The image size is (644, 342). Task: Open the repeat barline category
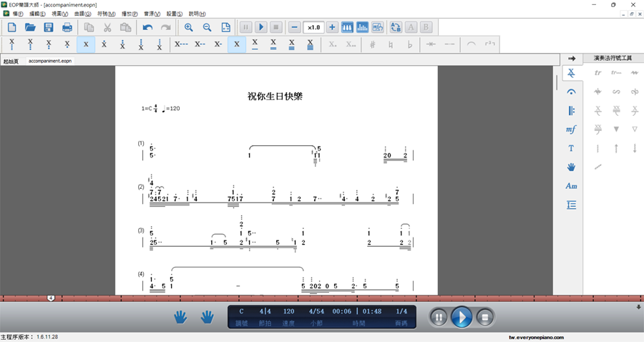(571, 111)
